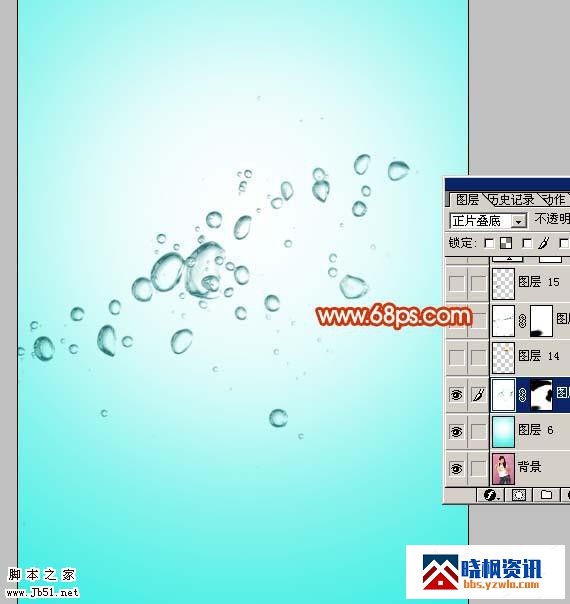Image resolution: width=570 pixels, height=604 pixels.
Task: Select the link icon of the highlighted layer
Action: pyautogui.click(x=522, y=394)
